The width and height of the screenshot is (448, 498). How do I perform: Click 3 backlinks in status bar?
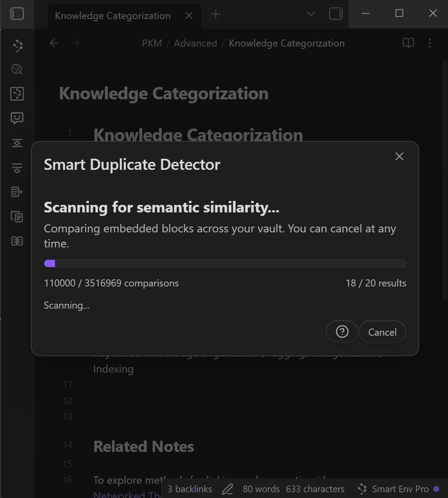tap(190, 489)
